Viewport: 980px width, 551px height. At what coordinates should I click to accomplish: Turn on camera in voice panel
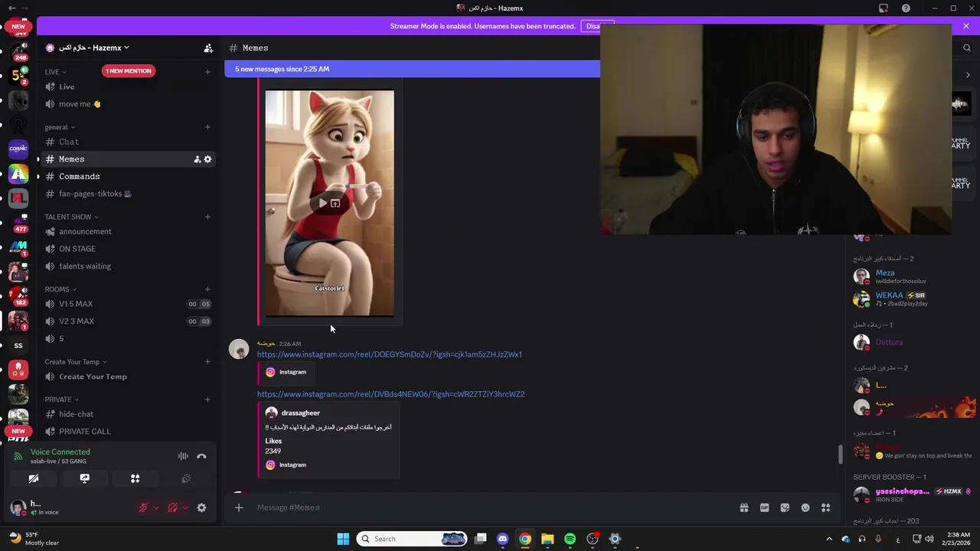34,478
